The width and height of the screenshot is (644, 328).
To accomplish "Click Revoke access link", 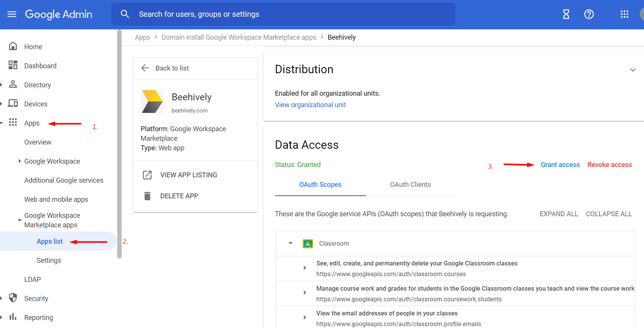I will (x=610, y=165).
